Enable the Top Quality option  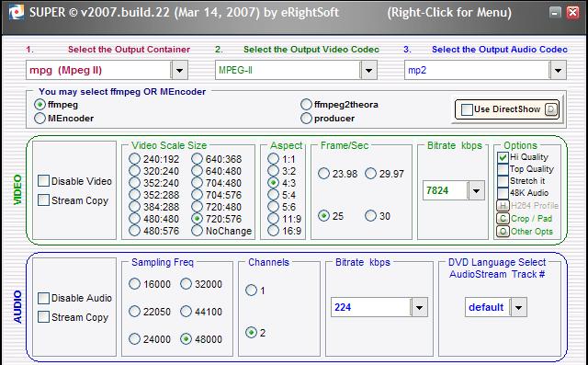pos(503,169)
